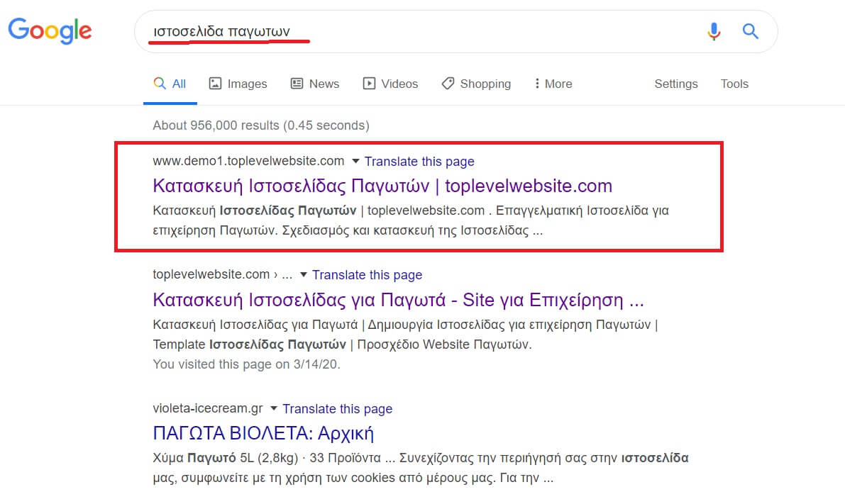Start voice search with microphone icon

[714, 31]
